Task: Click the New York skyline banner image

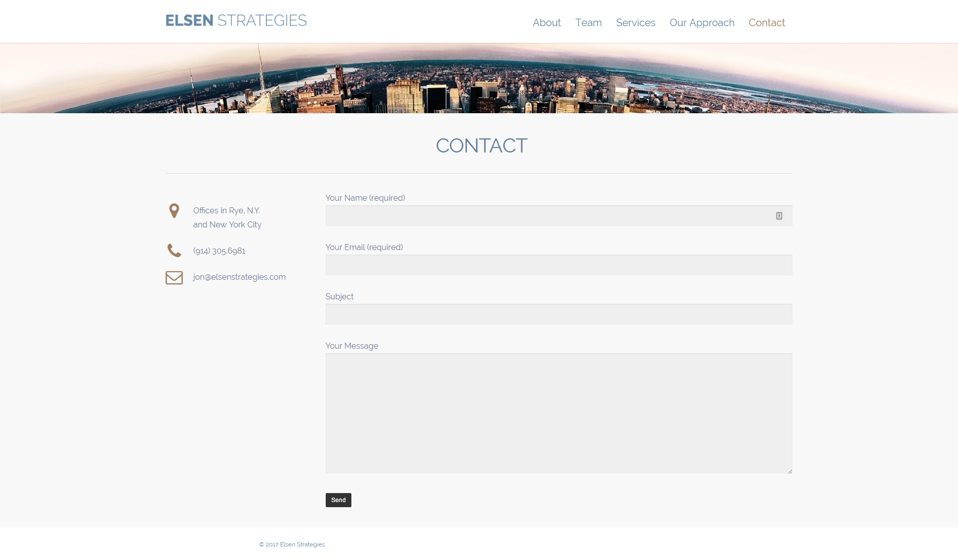Action: point(479,78)
